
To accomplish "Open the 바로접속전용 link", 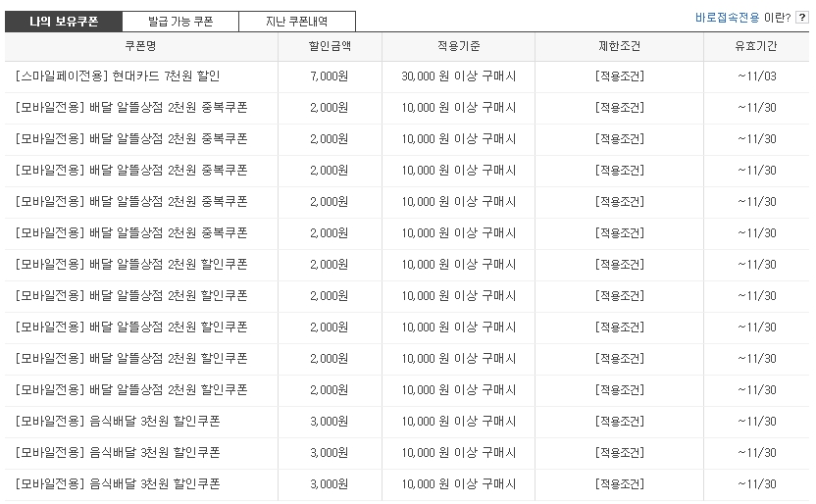I will [727, 18].
